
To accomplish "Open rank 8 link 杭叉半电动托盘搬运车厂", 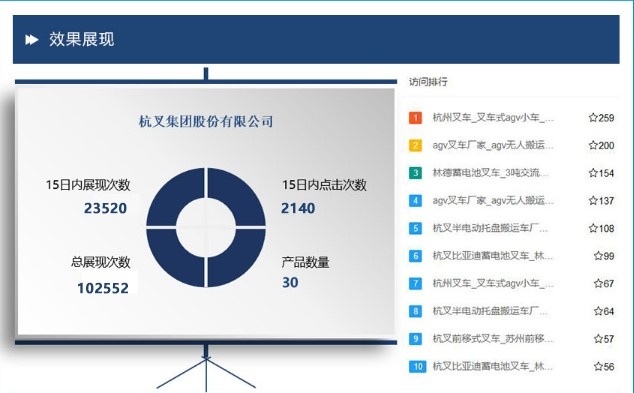I will click(x=490, y=311).
